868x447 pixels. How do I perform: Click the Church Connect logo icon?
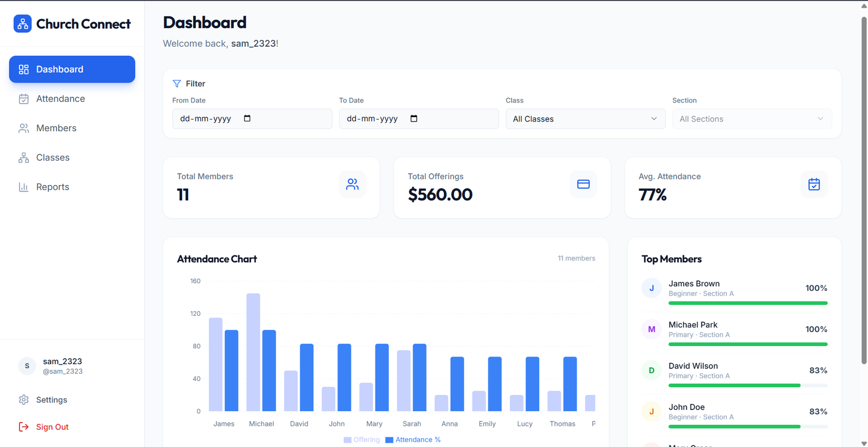tap(22, 24)
